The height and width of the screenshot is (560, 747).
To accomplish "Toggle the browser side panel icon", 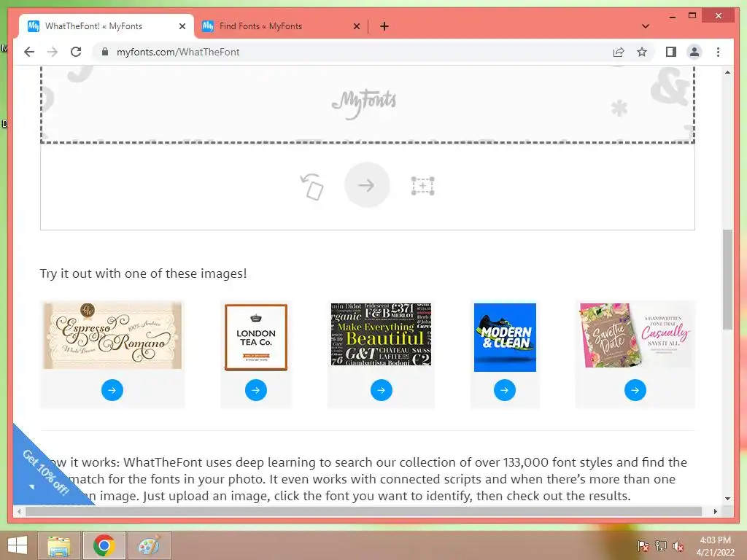I will 671,52.
